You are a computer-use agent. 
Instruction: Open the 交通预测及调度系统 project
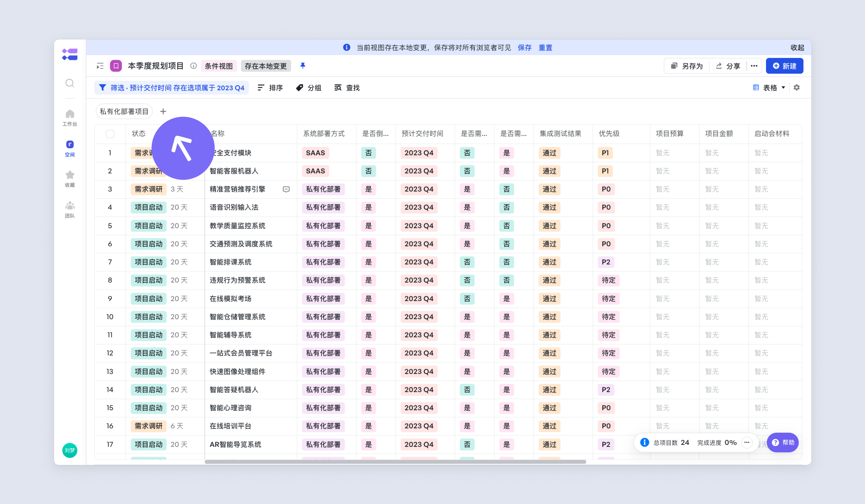click(x=241, y=244)
